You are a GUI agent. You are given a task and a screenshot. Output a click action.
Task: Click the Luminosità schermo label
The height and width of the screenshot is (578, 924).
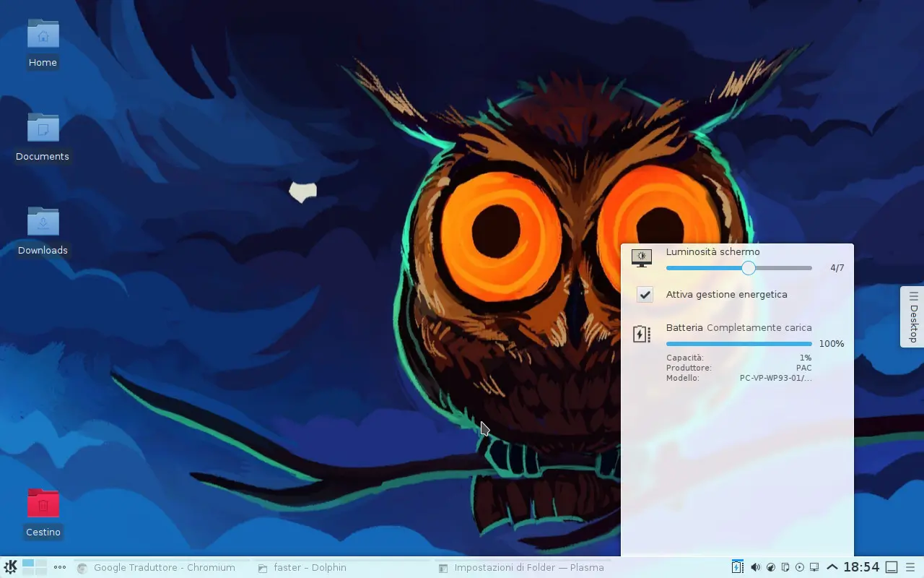coord(712,251)
